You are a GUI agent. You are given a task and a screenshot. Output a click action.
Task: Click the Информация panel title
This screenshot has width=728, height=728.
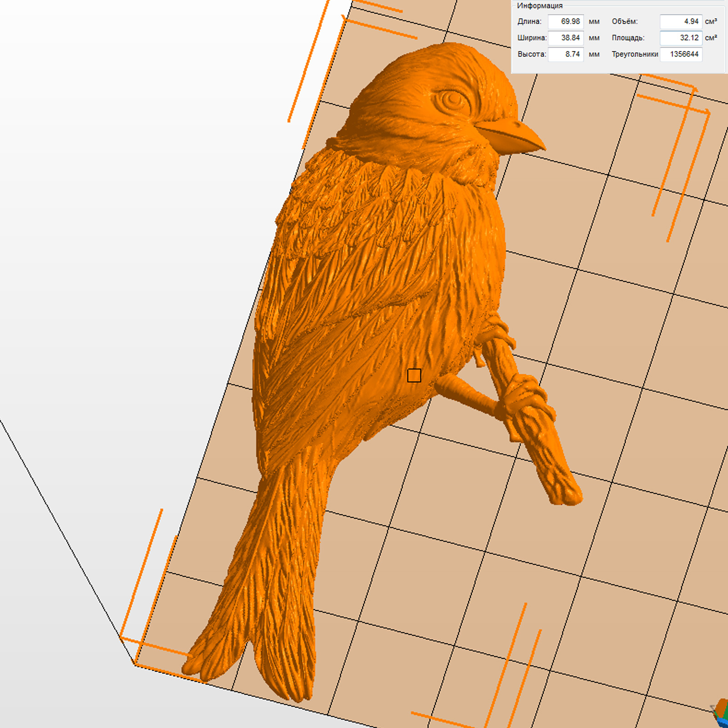[540, 5]
